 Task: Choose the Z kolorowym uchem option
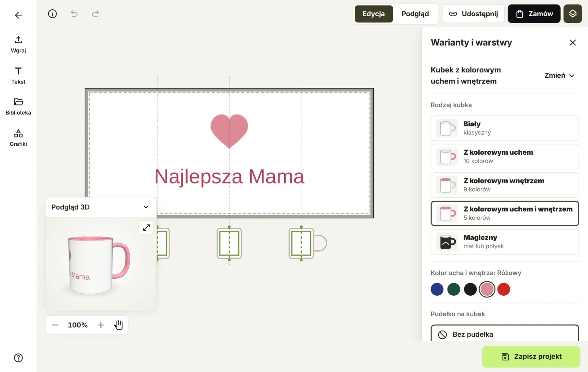click(505, 157)
